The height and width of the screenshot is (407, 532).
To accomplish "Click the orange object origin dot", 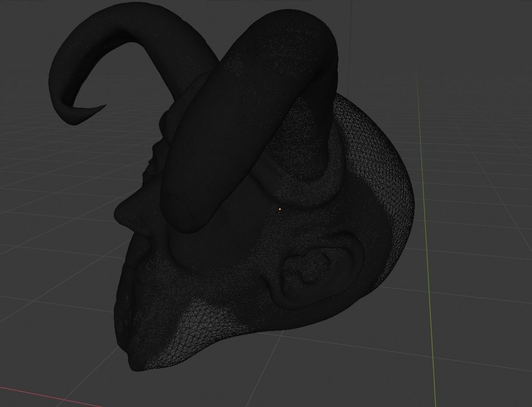I will pyautogui.click(x=280, y=209).
